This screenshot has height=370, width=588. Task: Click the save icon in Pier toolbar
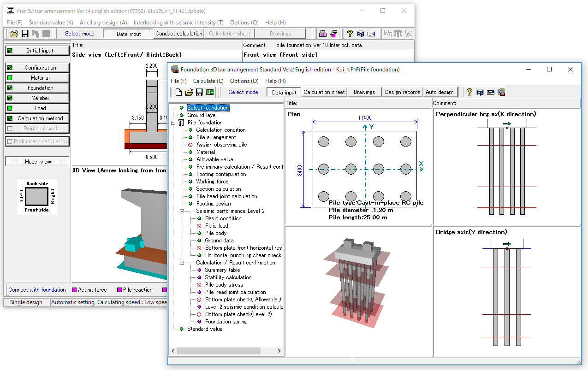click(25, 34)
